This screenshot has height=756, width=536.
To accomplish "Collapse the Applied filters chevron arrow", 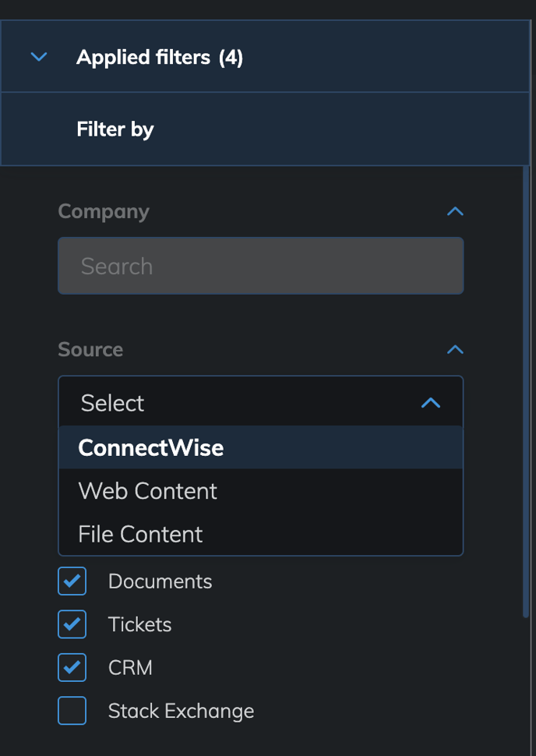I will pyautogui.click(x=38, y=57).
